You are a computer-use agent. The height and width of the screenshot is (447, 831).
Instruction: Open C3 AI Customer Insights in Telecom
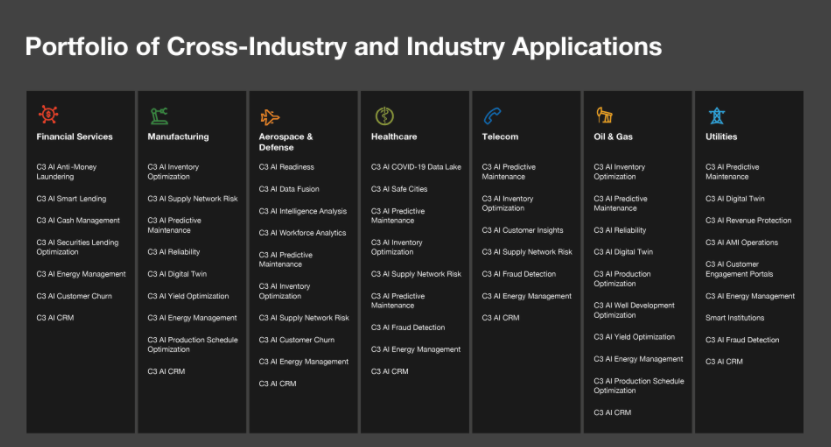tap(522, 230)
